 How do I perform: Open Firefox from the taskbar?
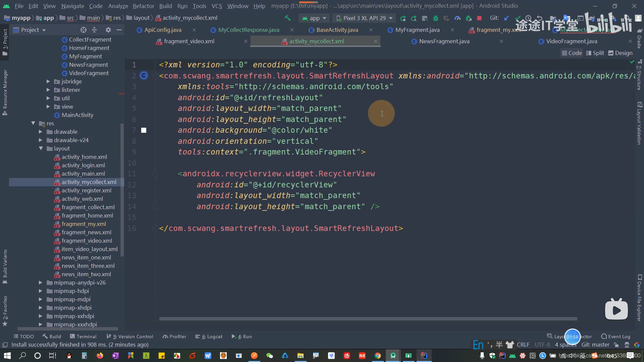pyautogui.click(x=100, y=356)
